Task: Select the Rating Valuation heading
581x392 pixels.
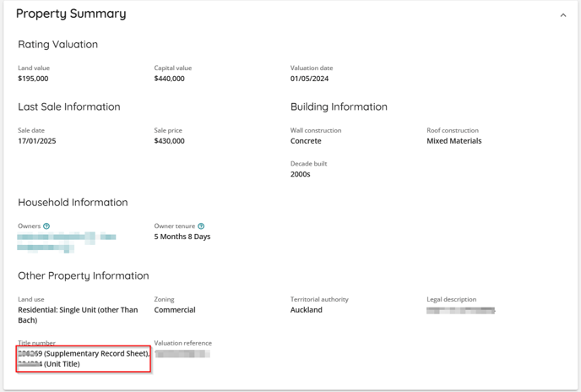Action: (57, 45)
